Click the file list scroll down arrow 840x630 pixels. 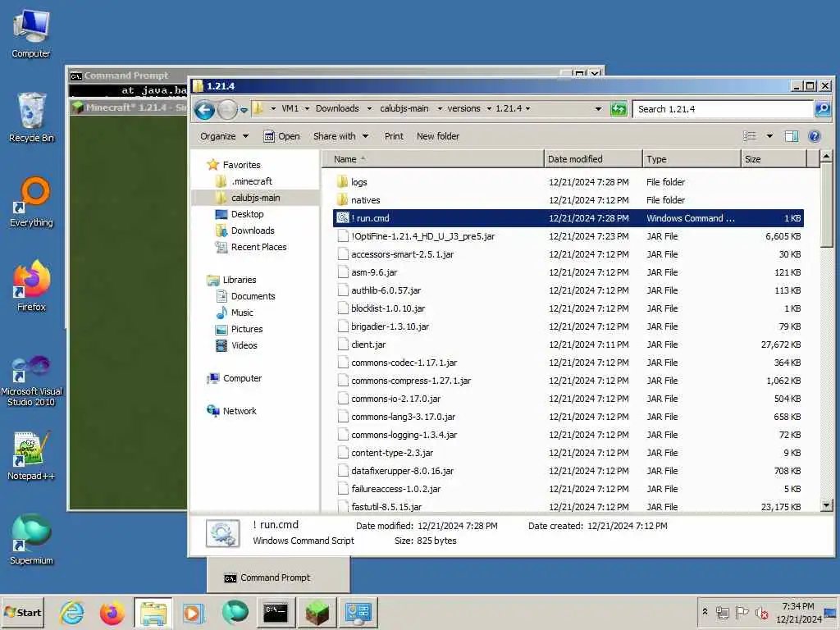pyautogui.click(x=827, y=505)
